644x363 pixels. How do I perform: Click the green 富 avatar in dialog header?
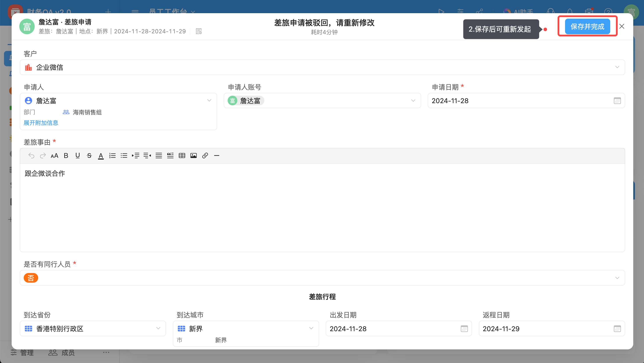coord(27,27)
